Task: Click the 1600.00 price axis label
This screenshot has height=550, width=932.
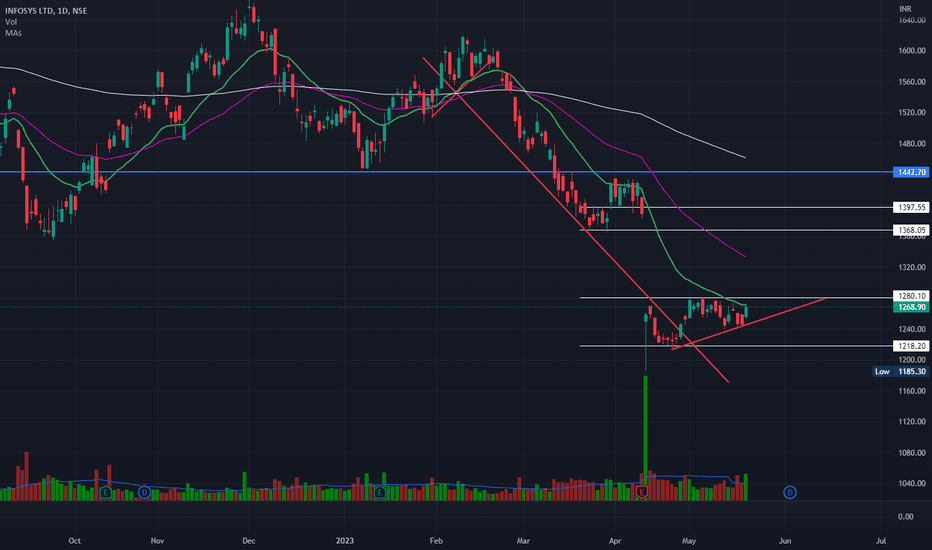Action: click(x=912, y=51)
